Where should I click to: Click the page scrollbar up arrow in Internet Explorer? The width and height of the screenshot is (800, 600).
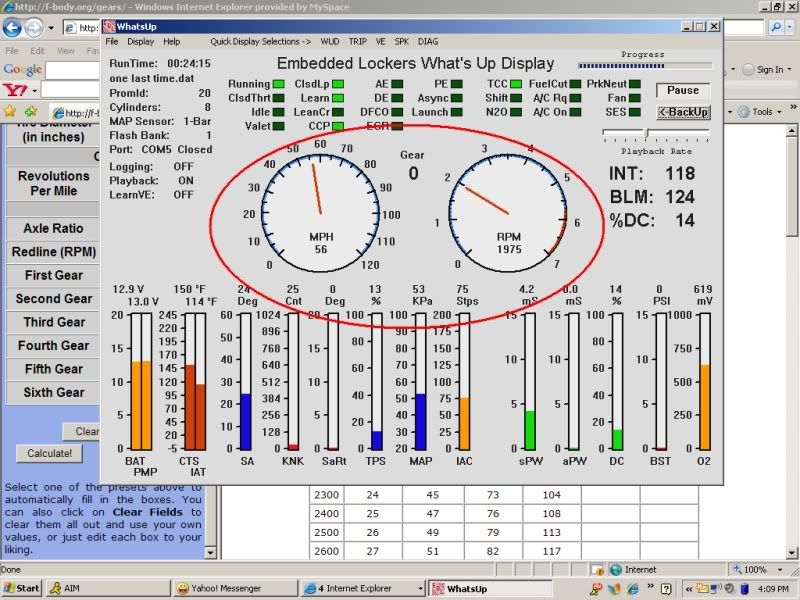pos(792,131)
